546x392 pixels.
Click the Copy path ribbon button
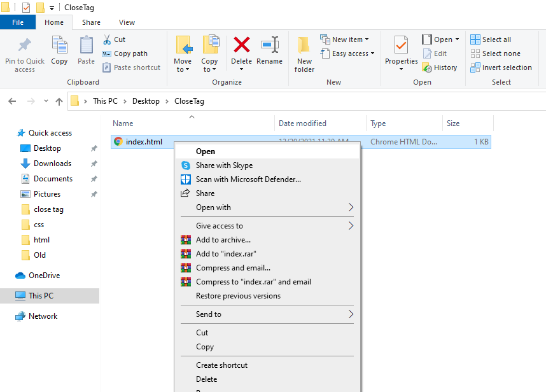(125, 53)
